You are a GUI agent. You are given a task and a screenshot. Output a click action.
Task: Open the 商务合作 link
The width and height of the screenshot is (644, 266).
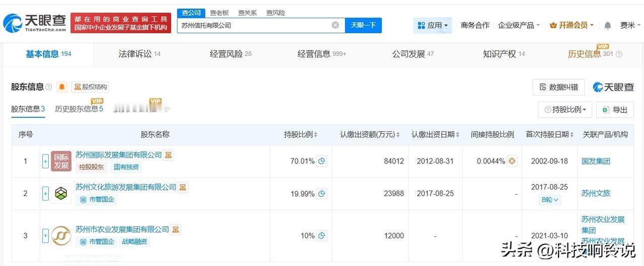pos(475,25)
